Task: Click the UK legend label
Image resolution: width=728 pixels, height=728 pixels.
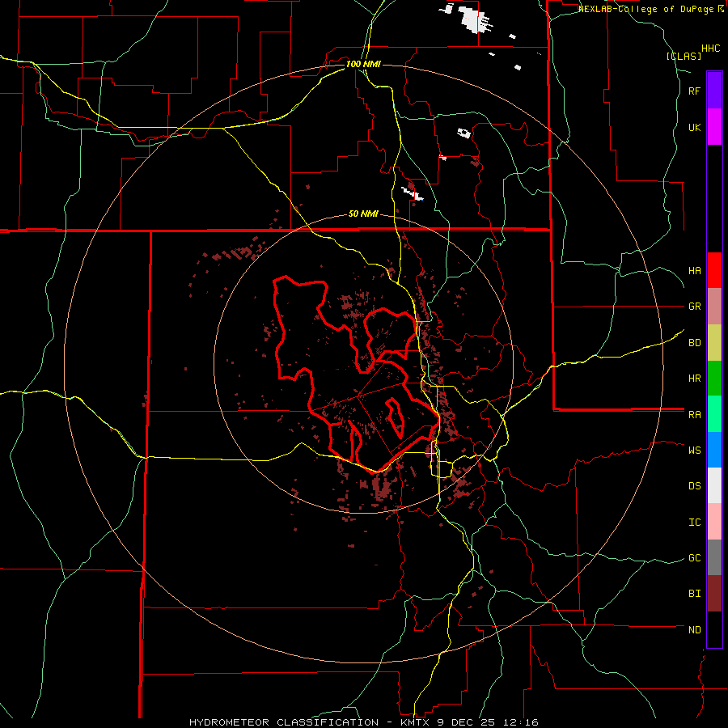Action: (694, 127)
